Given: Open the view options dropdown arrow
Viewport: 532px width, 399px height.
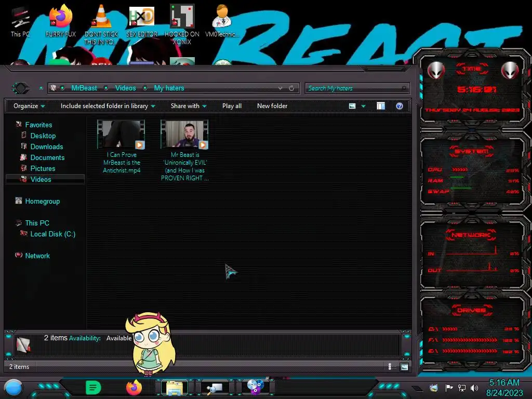Looking at the screenshot, I should click(x=363, y=106).
